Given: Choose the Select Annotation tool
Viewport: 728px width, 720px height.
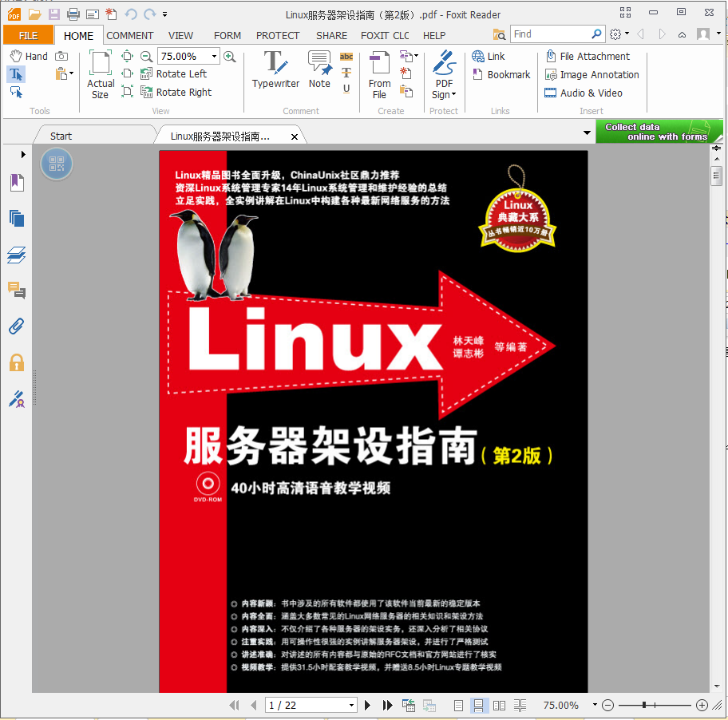Looking at the screenshot, I should click(16, 92).
